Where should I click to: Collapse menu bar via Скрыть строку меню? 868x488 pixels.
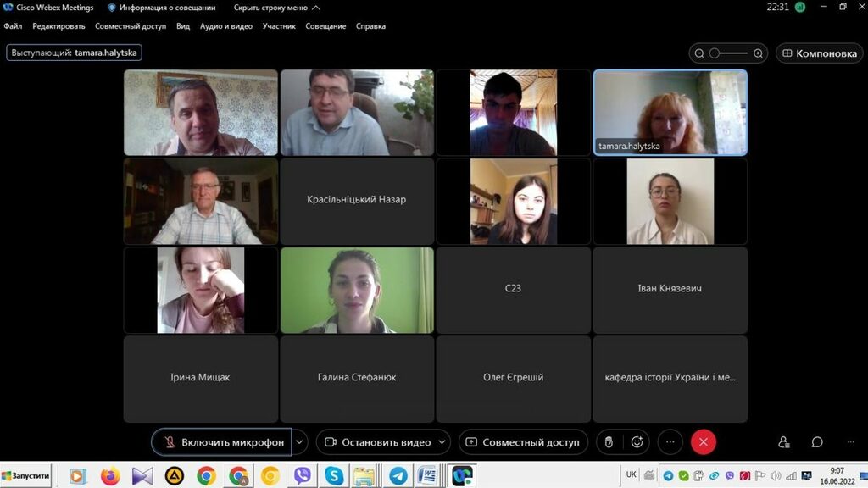tap(277, 8)
